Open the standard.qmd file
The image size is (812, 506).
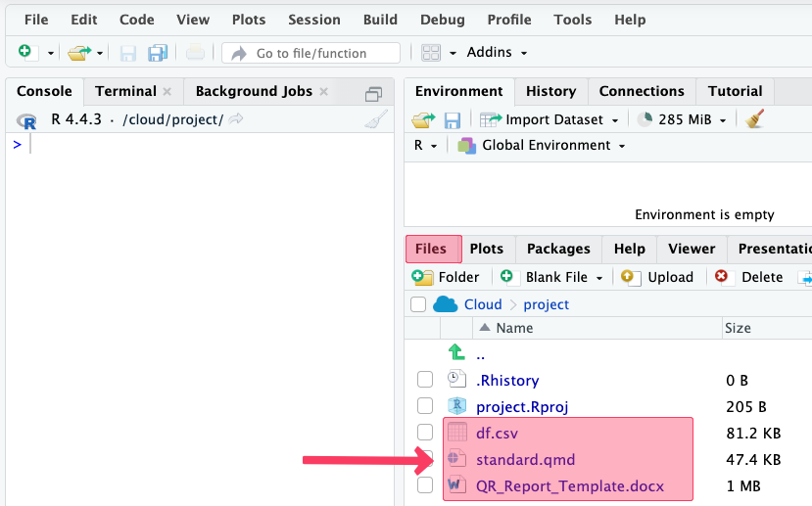(525, 459)
